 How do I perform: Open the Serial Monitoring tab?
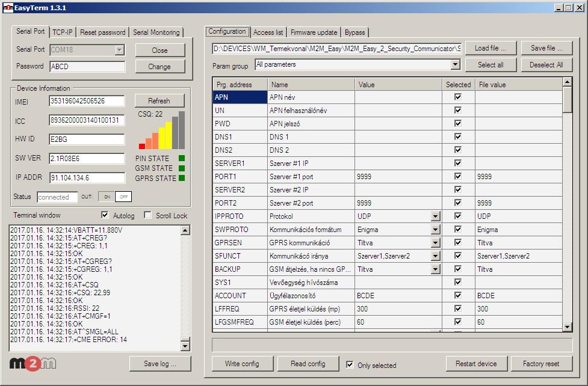[x=156, y=32]
